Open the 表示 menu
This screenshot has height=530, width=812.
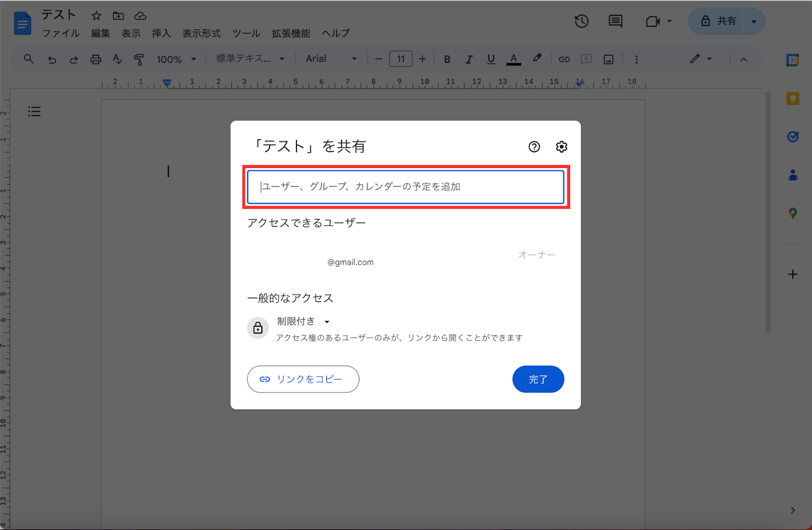tap(131, 33)
